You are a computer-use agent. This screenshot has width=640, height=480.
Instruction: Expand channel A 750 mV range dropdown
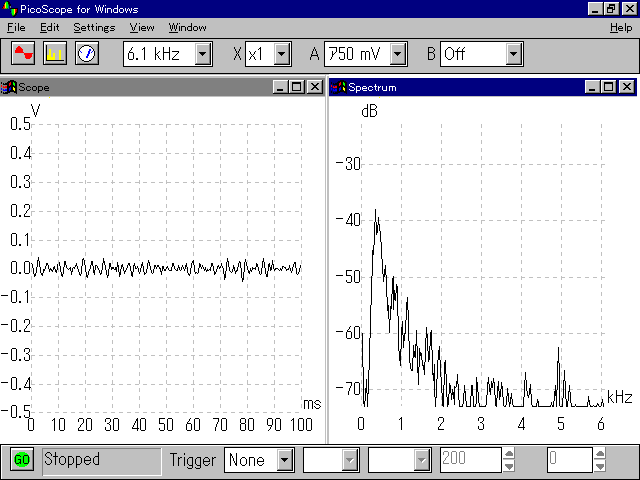398,54
